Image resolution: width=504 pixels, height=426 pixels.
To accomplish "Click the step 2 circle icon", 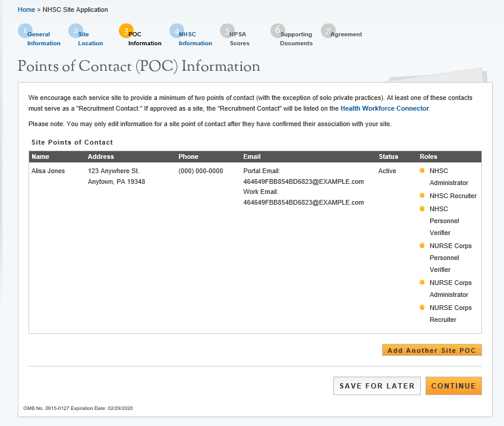I will click(x=75, y=31).
